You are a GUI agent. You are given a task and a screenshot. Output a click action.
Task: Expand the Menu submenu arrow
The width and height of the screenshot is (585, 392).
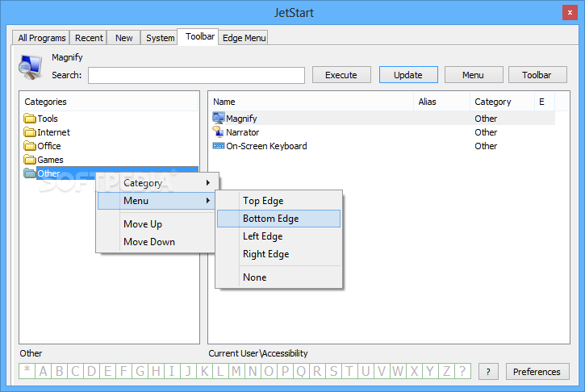tap(208, 201)
